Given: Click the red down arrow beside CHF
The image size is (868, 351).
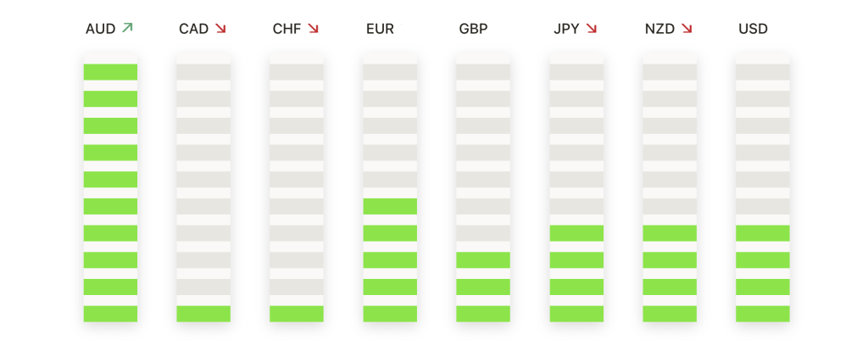Looking at the screenshot, I should [x=314, y=28].
